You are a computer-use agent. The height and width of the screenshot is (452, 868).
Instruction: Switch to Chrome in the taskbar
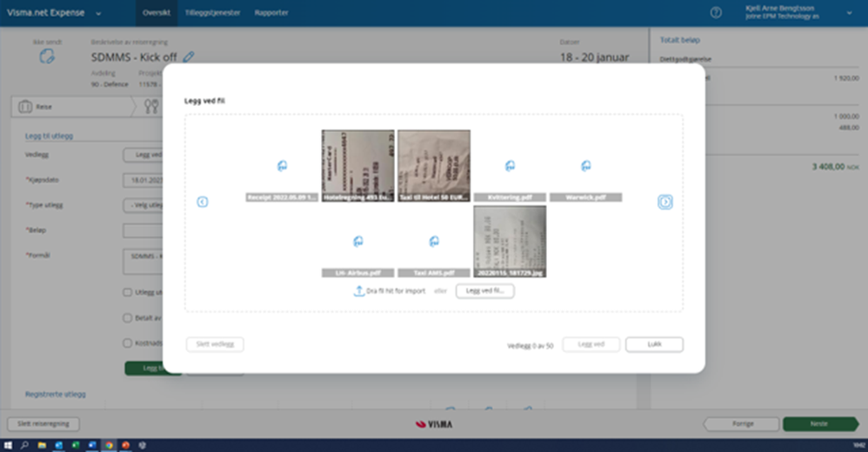tap(109, 445)
